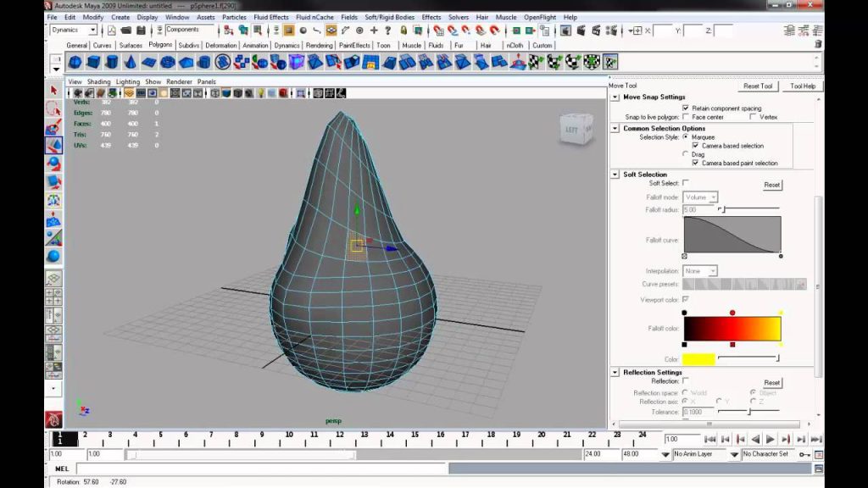Open the Falloff mode Volume dropdown
Viewport: 868px width, 488px height.
click(700, 197)
